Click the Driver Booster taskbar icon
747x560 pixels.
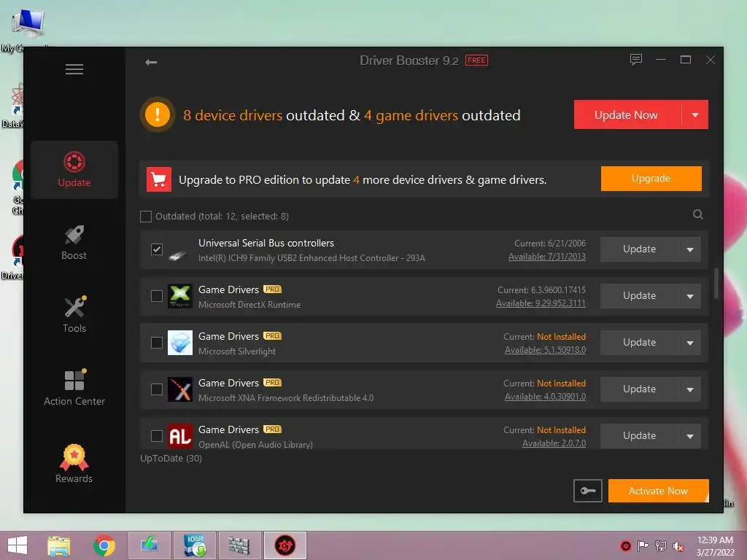coord(285,545)
